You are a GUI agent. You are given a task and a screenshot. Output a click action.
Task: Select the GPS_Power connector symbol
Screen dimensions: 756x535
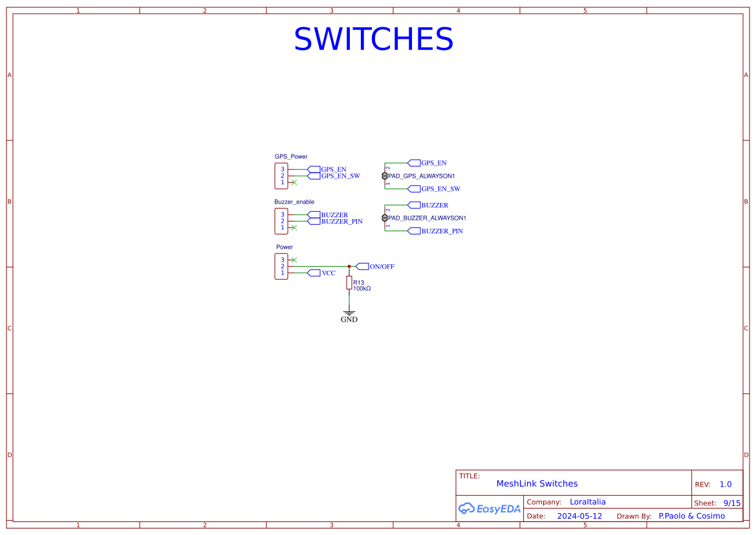coord(281,174)
